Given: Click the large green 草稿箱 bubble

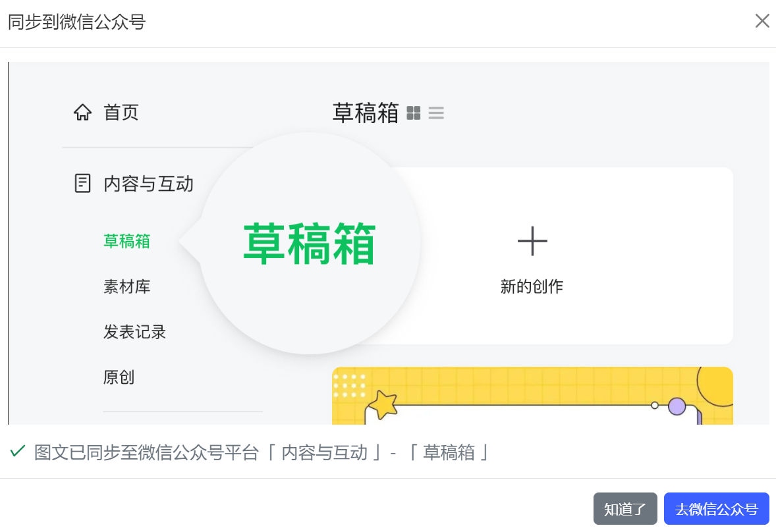Looking at the screenshot, I should (310, 244).
